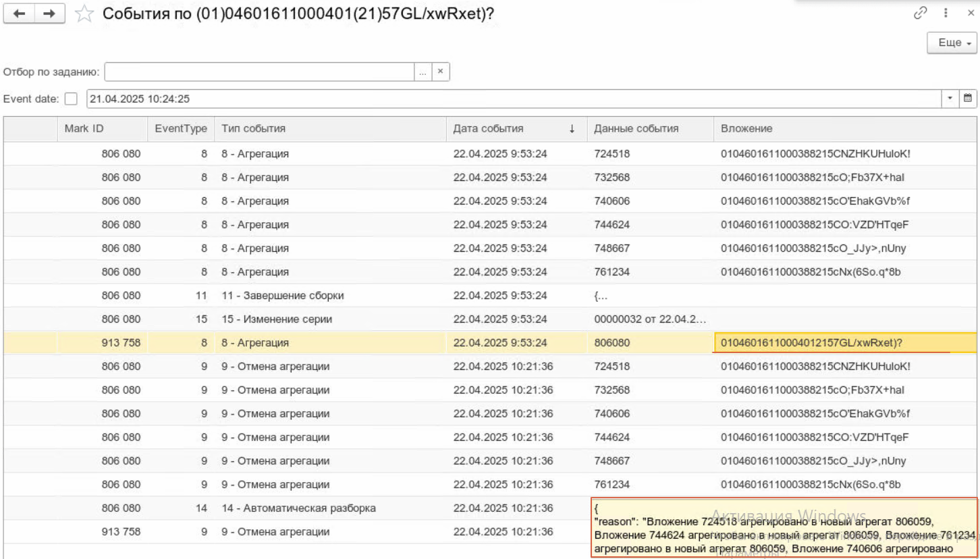Viewport: 980px width, 559px height.
Task: Click the back navigation arrow
Action: click(x=19, y=14)
